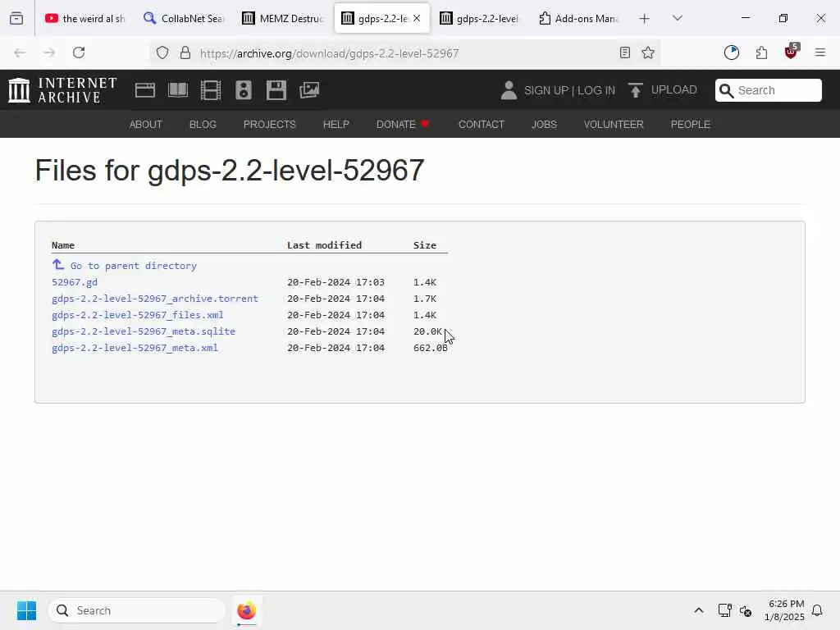Open the Images icon

tap(309, 90)
